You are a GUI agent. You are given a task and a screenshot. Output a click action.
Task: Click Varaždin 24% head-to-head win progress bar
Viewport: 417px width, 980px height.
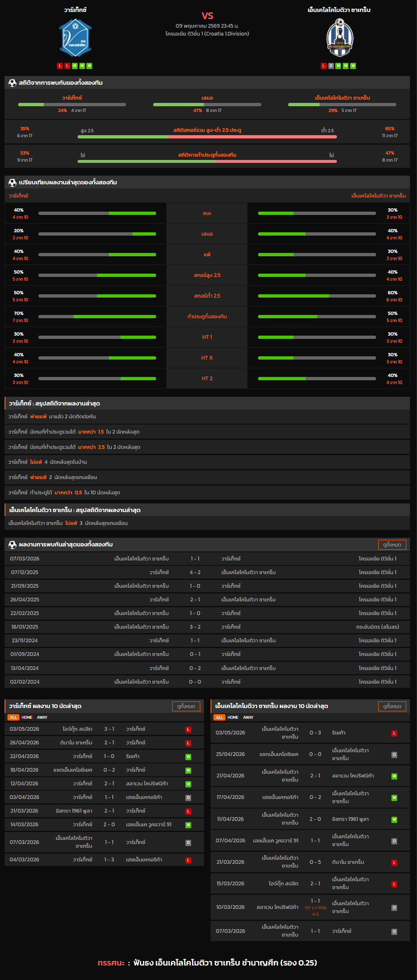[72, 105]
